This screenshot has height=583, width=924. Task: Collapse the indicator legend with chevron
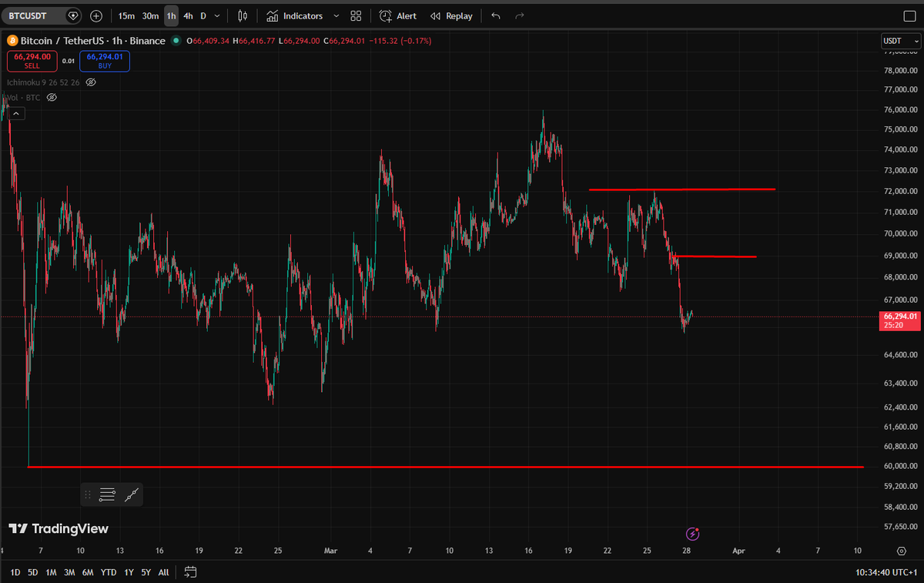18,113
